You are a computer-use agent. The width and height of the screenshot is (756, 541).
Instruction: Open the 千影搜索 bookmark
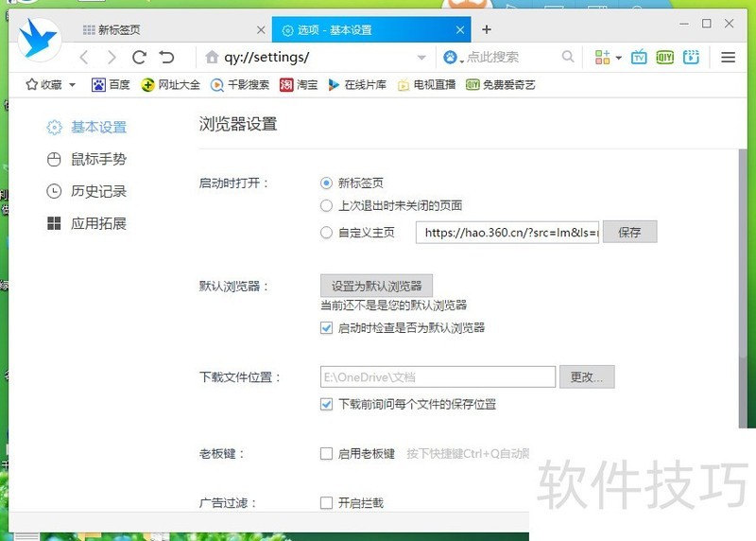(240, 85)
